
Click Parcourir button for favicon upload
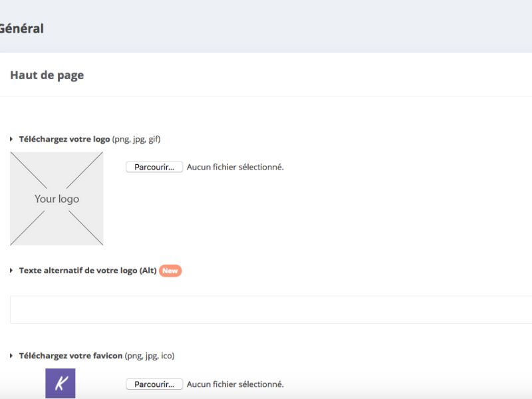tap(154, 384)
